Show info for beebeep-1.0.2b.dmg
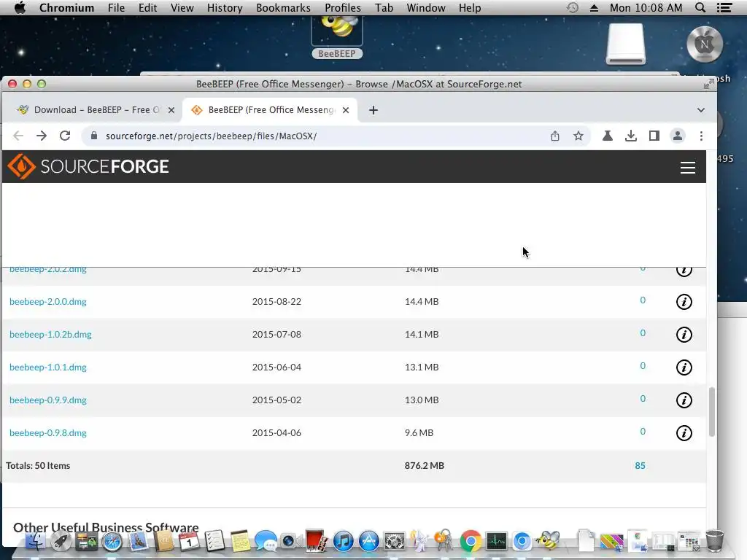The width and height of the screenshot is (747, 560). 684,334
